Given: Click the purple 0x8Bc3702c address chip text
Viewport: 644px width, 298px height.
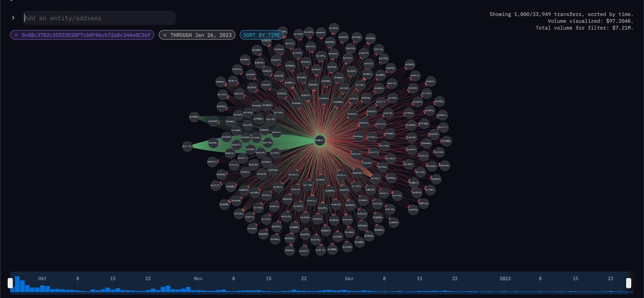Looking at the screenshot, I should click(x=86, y=35).
